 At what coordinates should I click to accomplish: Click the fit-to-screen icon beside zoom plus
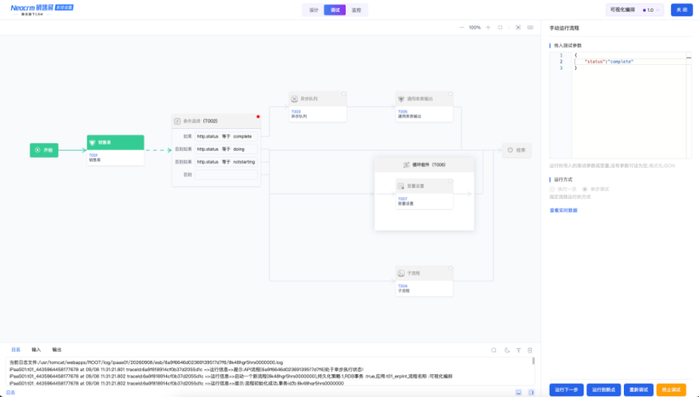point(500,28)
